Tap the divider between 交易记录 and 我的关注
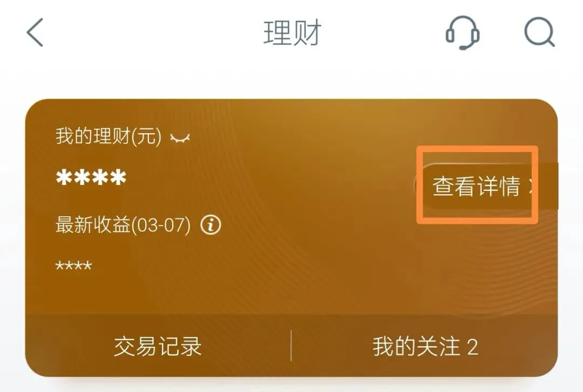The height and width of the screenshot is (392, 583). pyautogui.click(x=291, y=346)
